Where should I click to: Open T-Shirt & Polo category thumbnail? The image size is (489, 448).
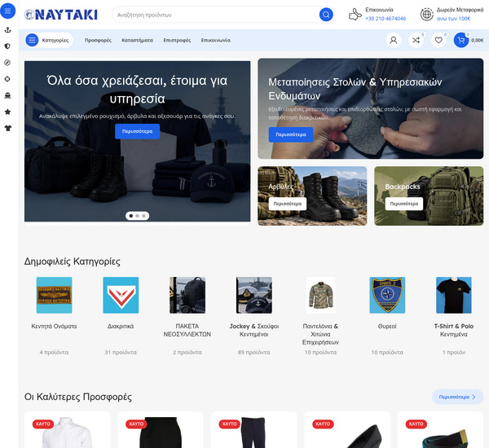454,295
